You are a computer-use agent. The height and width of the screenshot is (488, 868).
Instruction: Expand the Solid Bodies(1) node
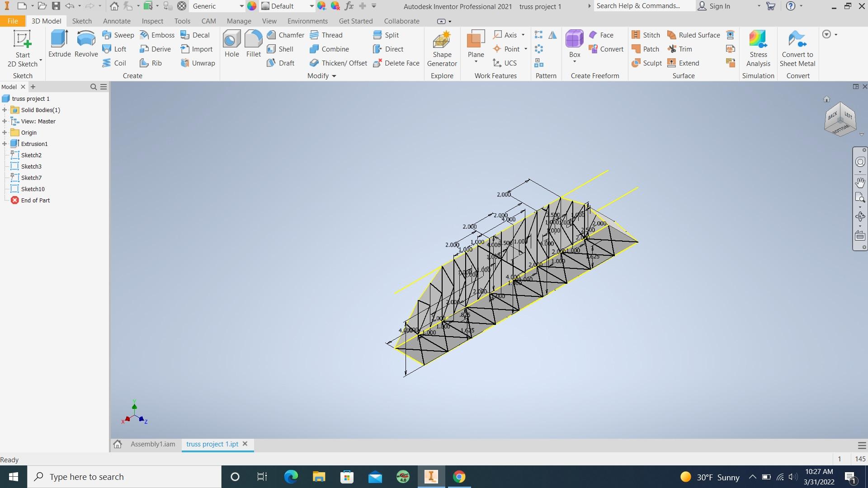[x=5, y=110]
